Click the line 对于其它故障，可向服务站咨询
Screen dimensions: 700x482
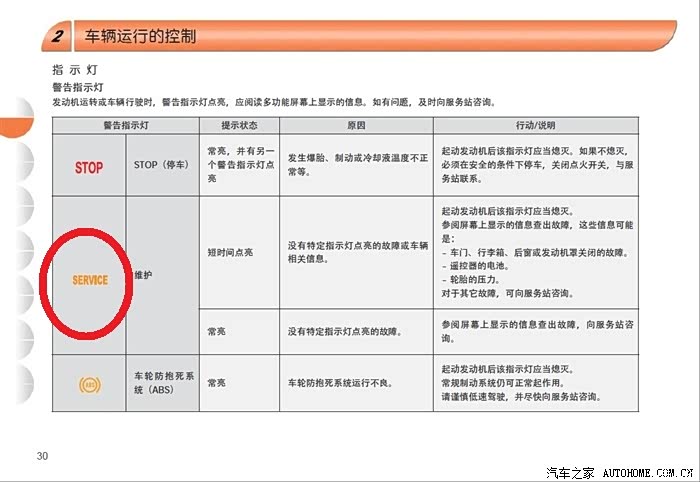point(508,293)
